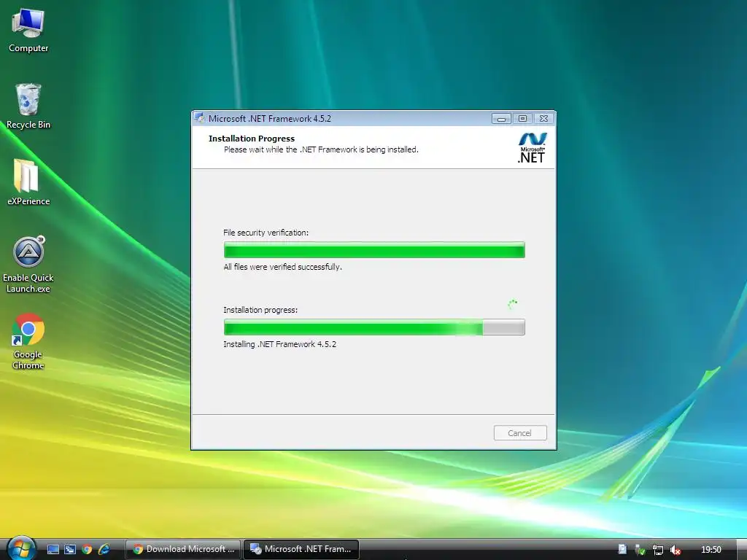Image resolution: width=747 pixels, height=560 pixels.
Task: Click the Installation progress bar
Action: 374,327
